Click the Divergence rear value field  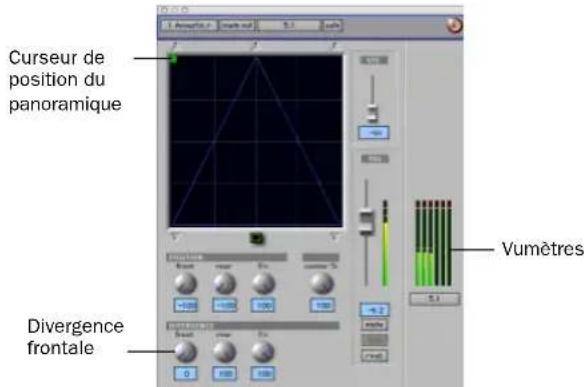tap(225, 374)
